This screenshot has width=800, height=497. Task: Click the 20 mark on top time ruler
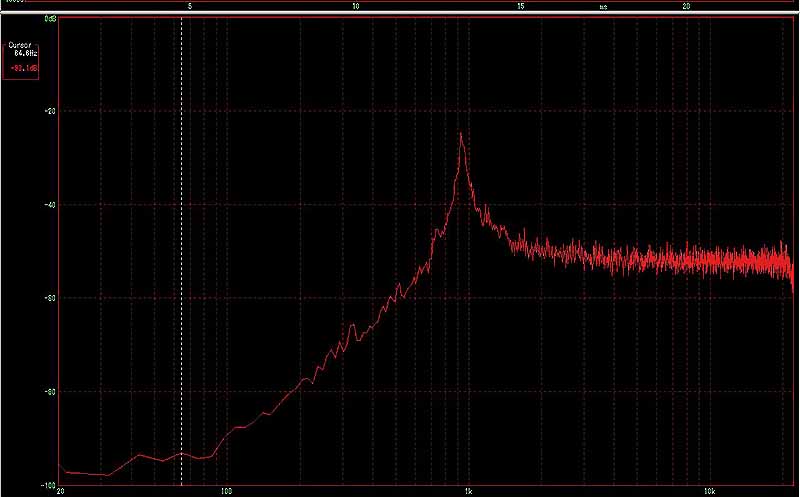[686, 6]
